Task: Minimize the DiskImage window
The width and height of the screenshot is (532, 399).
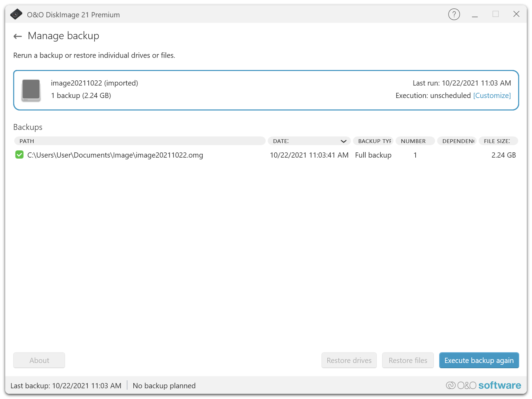Action: [475, 14]
